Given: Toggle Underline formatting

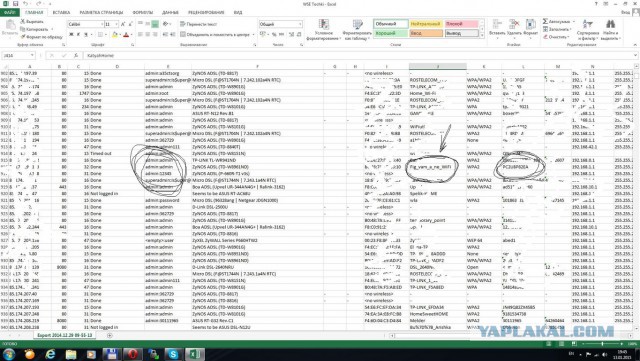Looking at the screenshot, I should click(x=86, y=35).
